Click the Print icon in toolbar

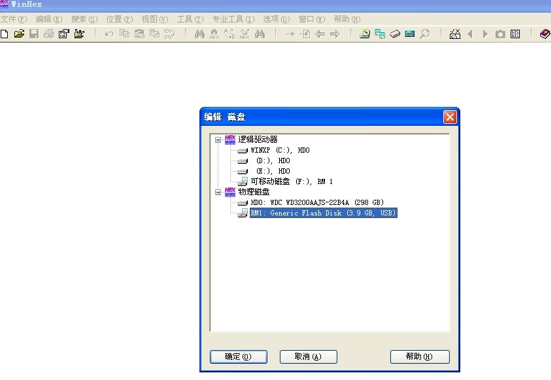click(49, 34)
